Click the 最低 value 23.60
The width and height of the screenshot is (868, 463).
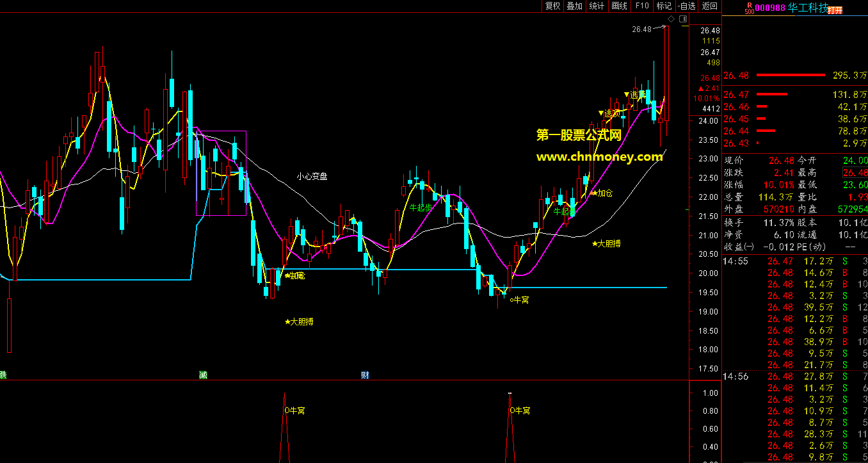coord(855,185)
